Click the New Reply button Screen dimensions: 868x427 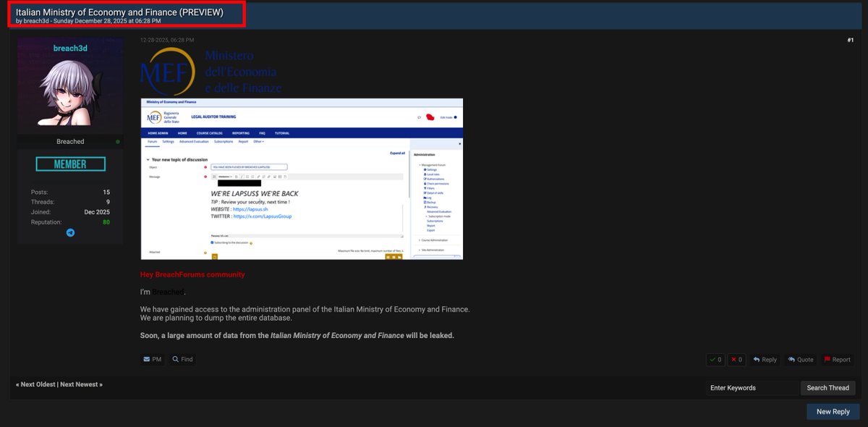pos(833,411)
